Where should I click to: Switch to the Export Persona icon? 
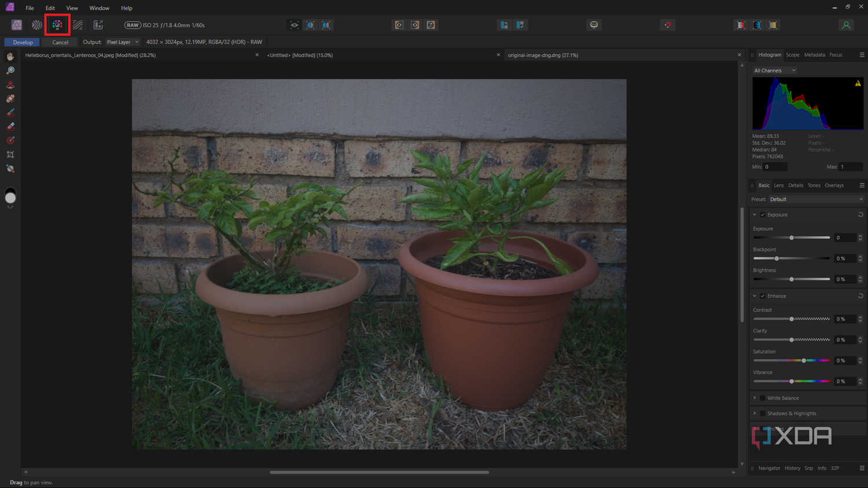pos(98,25)
